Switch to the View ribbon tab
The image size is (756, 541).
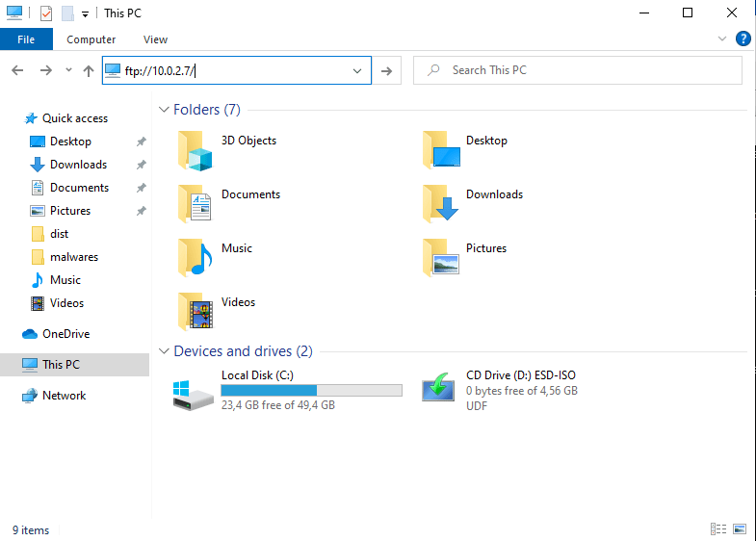pos(155,39)
